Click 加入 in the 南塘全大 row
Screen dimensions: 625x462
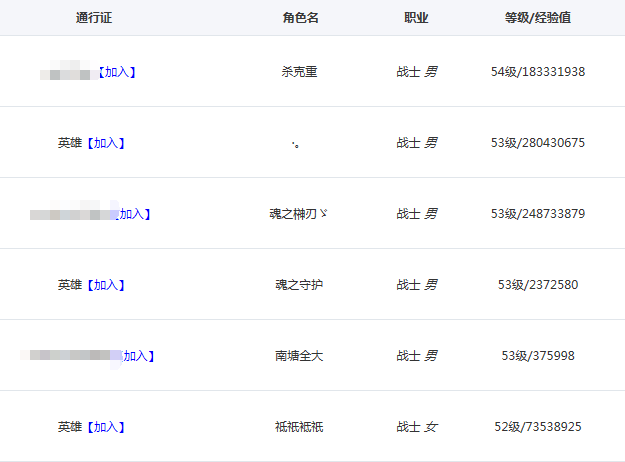137,356
